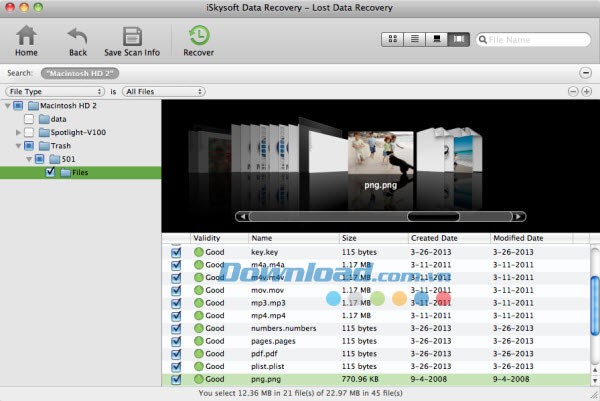Click the data folder icon
The width and height of the screenshot is (600, 401).
pos(44,119)
